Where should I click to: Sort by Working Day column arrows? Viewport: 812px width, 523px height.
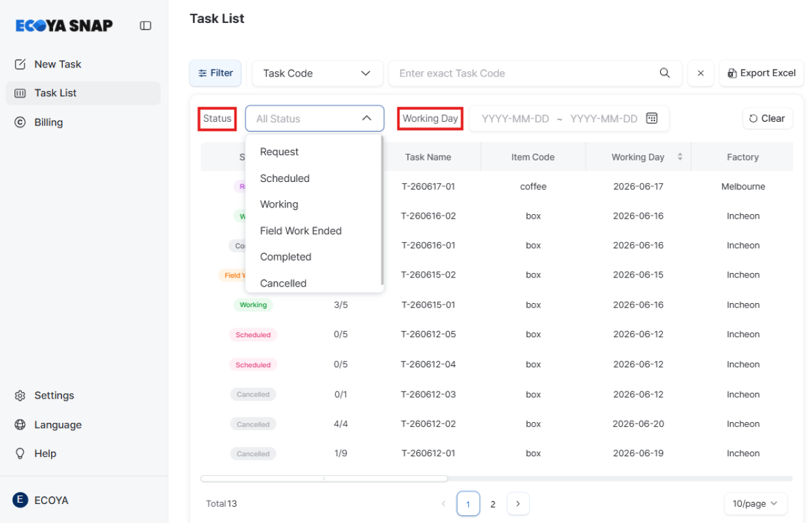coord(680,157)
